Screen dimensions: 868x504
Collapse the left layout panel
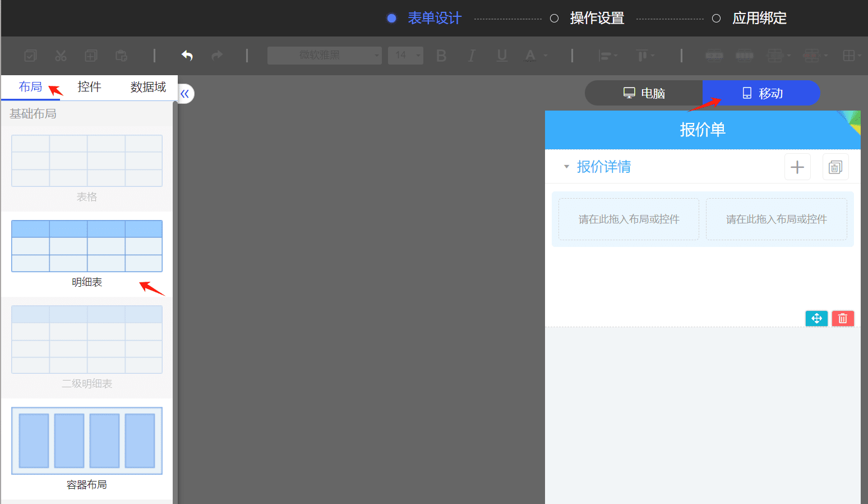click(185, 94)
